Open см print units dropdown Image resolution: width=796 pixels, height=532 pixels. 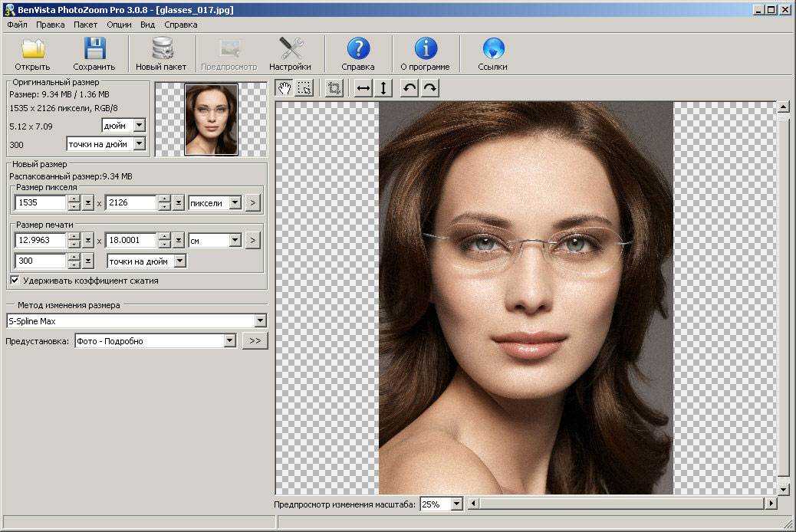(235, 240)
